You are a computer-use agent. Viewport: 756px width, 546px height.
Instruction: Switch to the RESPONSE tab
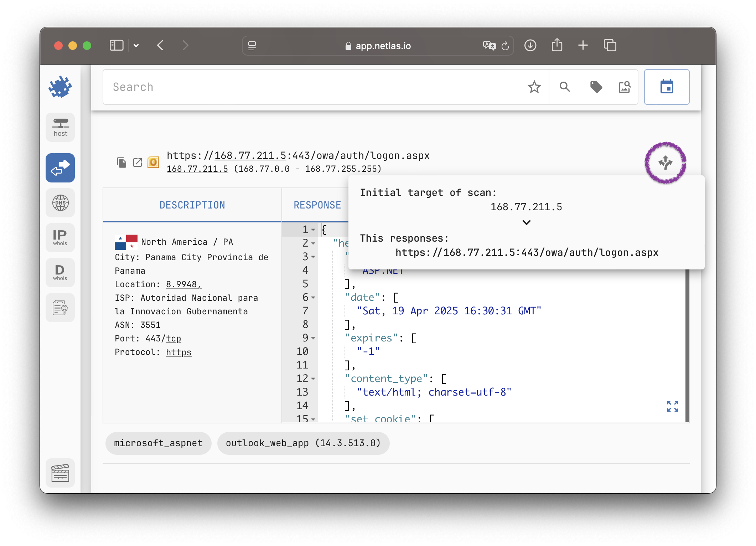point(317,205)
